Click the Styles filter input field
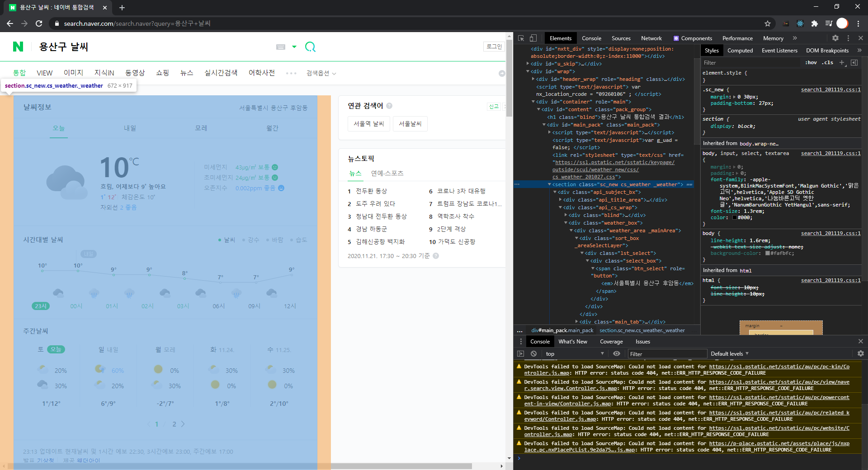The width and height of the screenshot is (868, 470). (x=750, y=63)
